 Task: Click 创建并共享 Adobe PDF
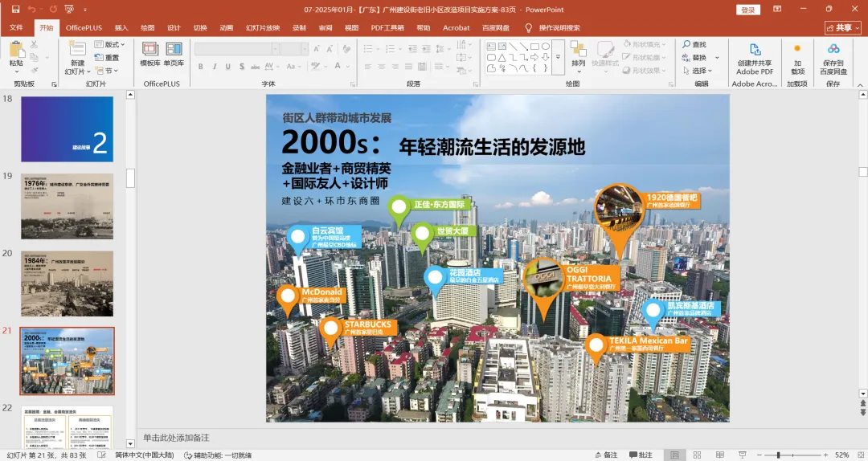click(755, 59)
